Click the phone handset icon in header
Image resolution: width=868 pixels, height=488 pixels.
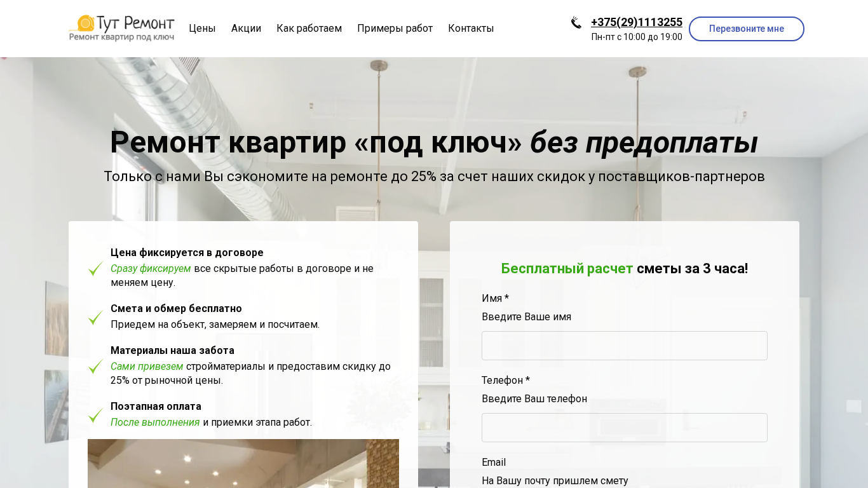[x=576, y=23]
